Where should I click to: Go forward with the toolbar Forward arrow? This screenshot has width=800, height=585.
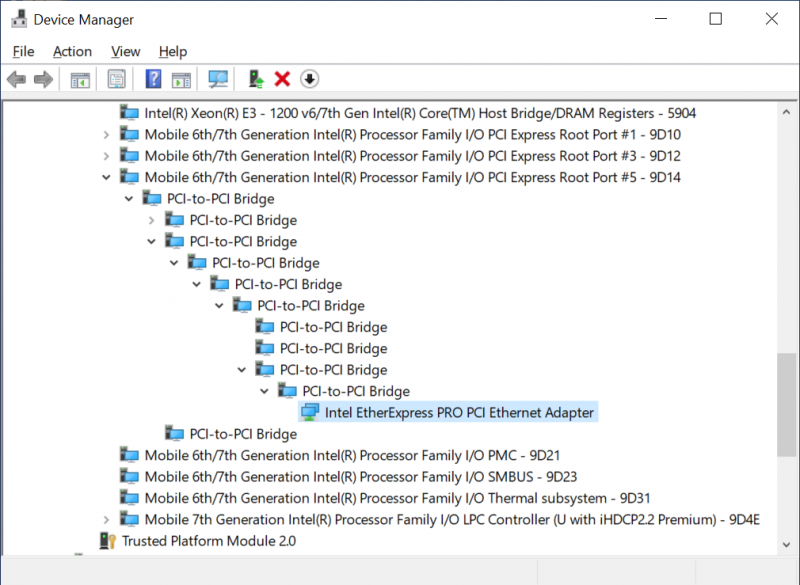[43, 79]
